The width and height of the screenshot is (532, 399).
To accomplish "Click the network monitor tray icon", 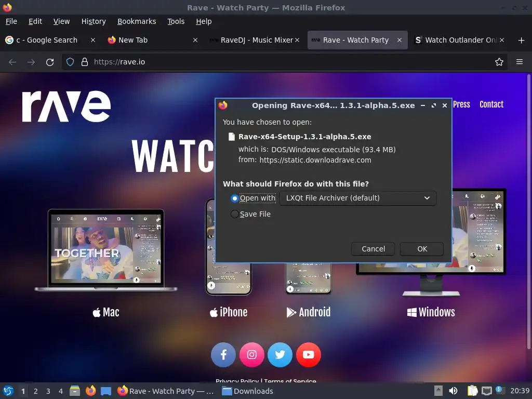I will click(x=487, y=391).
